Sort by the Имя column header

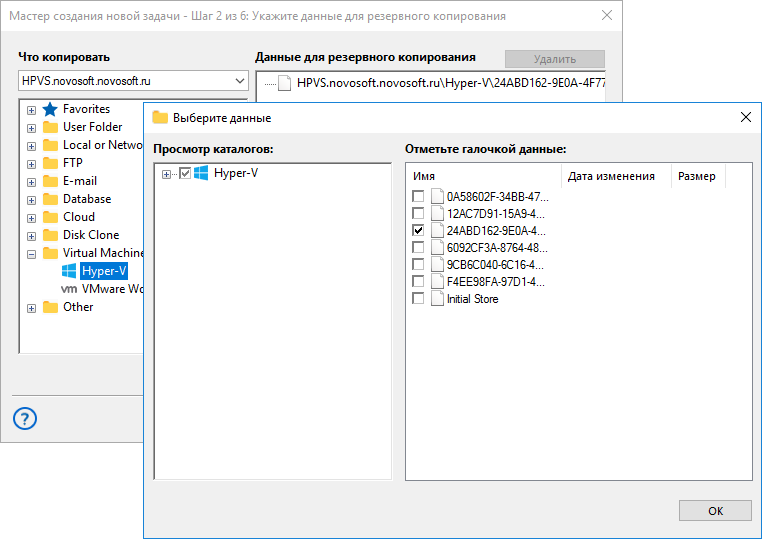(x=484, y=176)
